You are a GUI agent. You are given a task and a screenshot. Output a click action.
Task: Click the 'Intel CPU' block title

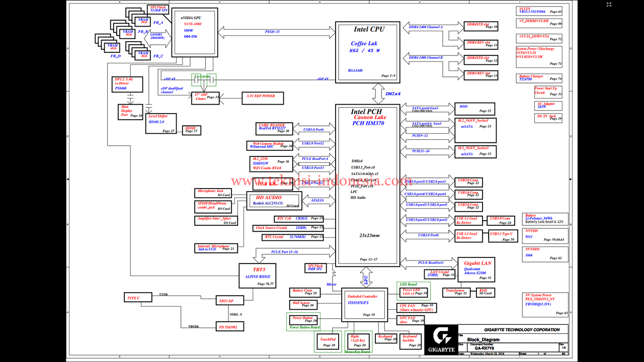[369, 29]
